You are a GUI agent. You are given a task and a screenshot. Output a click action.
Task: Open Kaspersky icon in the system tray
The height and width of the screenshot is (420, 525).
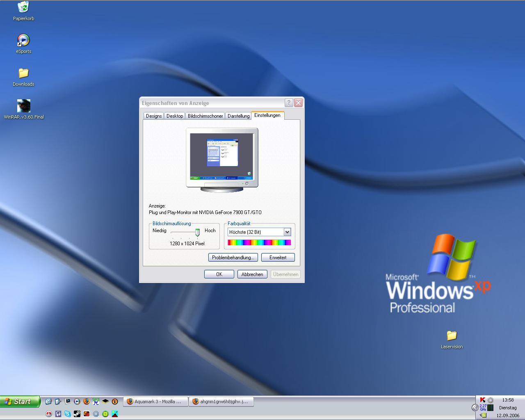pos(483,400)
